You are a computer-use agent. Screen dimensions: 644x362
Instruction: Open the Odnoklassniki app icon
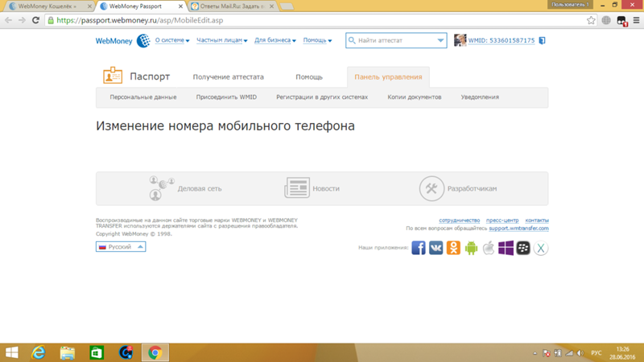pyautogui.click(x=453, y=248)
